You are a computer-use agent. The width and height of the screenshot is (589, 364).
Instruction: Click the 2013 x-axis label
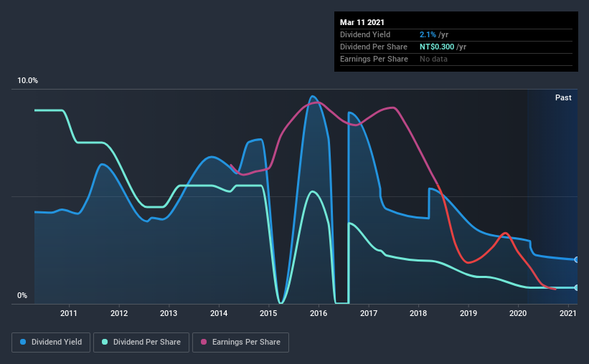point(169,313)
